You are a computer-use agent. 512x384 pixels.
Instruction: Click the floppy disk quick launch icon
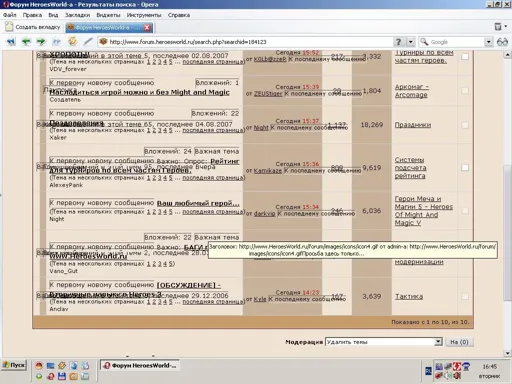click(x=62, y=377)
